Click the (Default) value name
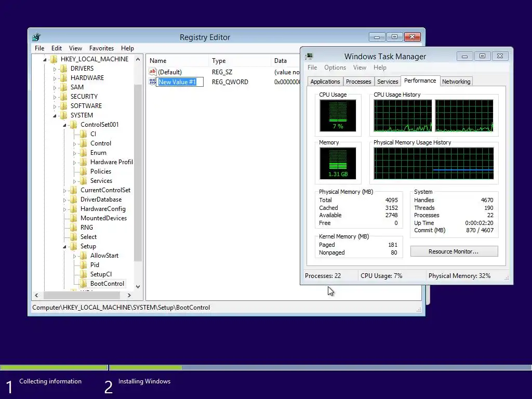 pos(170,72)
